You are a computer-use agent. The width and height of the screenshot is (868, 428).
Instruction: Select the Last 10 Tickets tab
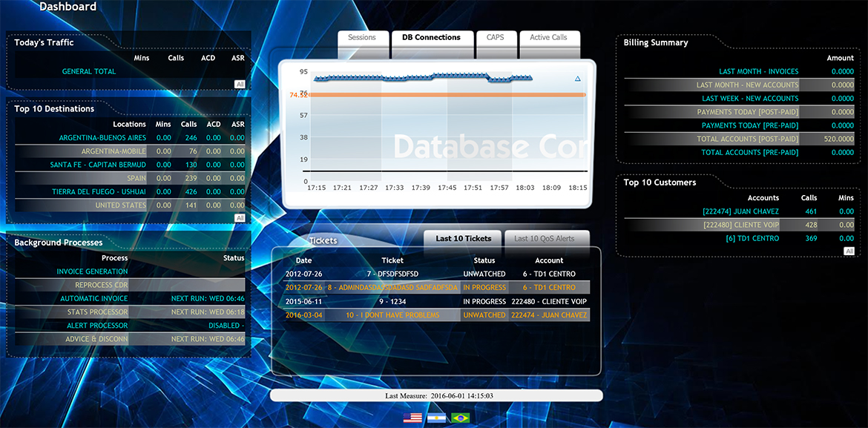(463, 239)
